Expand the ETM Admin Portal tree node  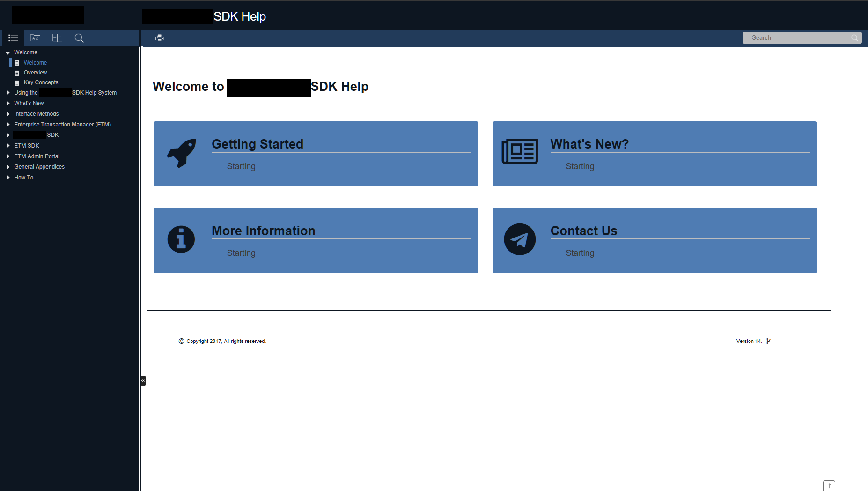[8, 156]
